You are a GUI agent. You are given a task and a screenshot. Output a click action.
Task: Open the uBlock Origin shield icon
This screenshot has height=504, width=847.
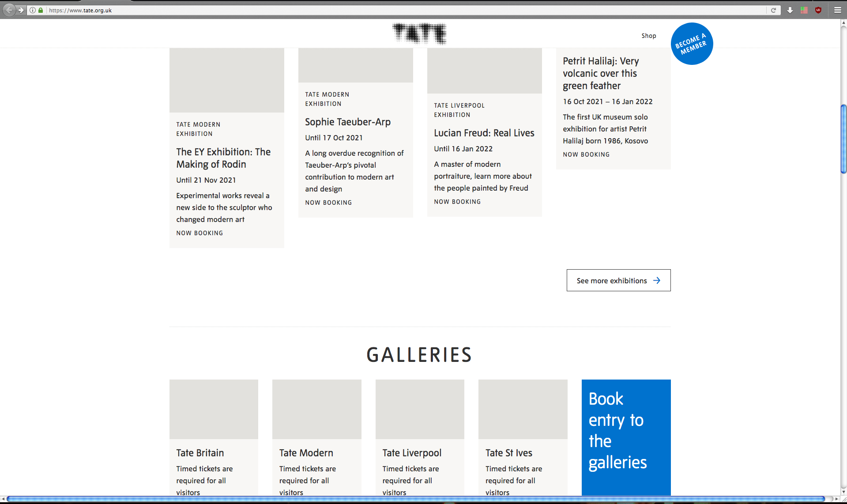pyautogui.click(x=818, y=10)
